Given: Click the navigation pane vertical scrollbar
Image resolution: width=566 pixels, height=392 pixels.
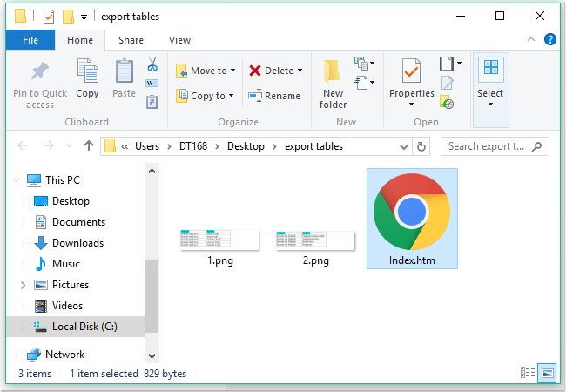Looking at the screenshot, I should tap(152, 296).
